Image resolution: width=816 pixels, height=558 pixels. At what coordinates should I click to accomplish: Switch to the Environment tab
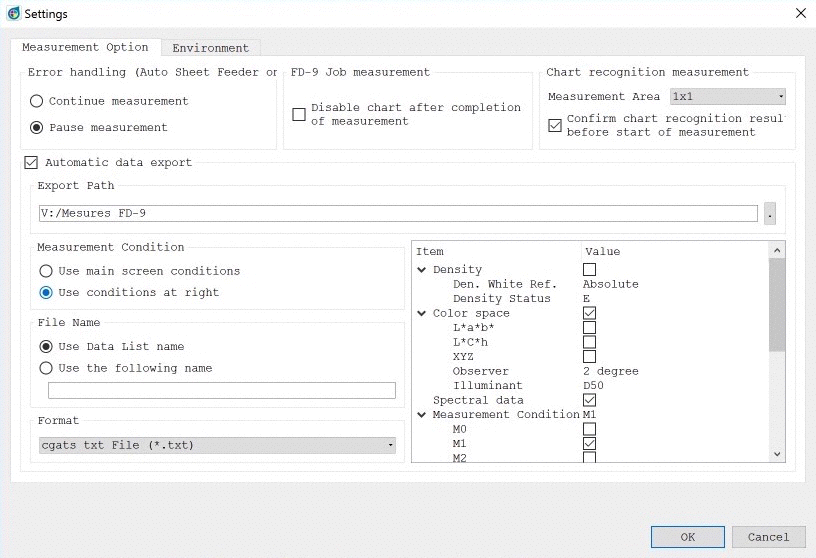click(210, 48)
